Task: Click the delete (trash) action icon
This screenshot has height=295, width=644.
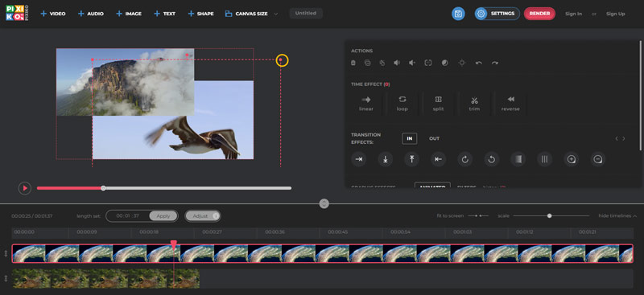Action: click(353, 63)
